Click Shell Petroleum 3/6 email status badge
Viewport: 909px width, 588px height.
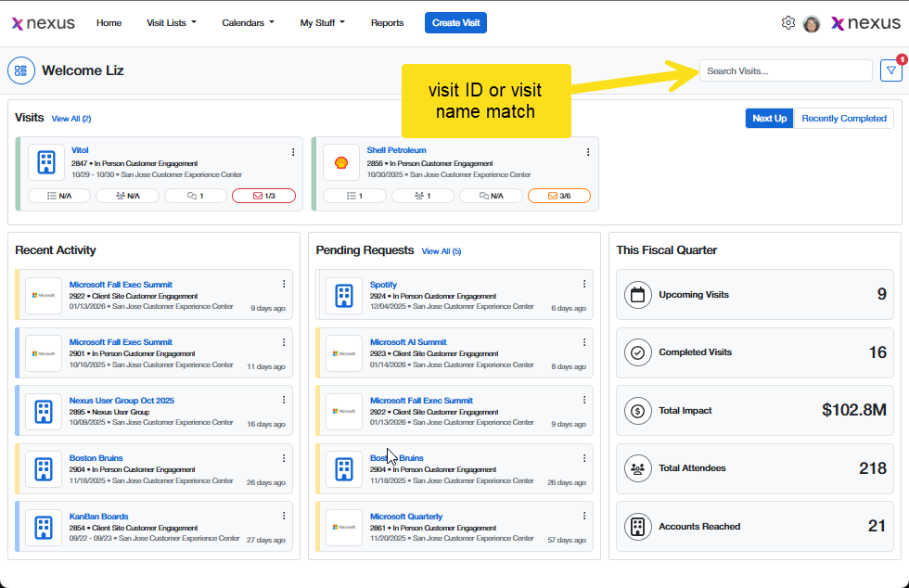(558, 196)
